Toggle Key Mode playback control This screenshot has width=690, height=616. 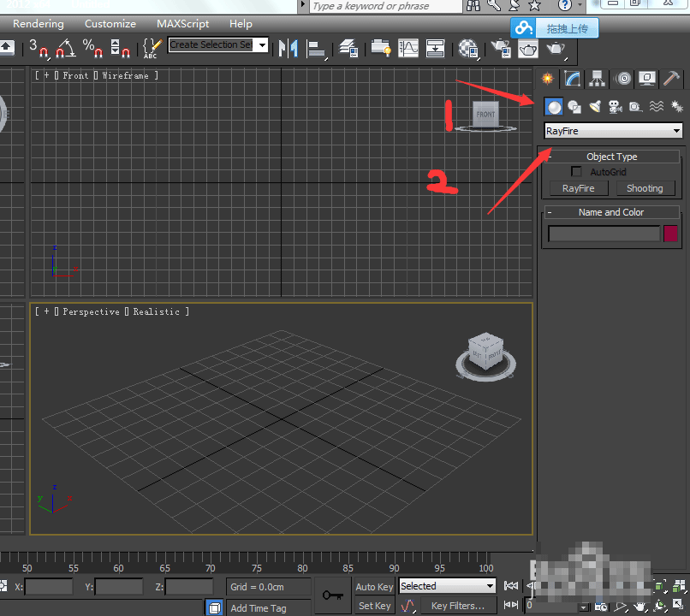click(x=511, y=606)
